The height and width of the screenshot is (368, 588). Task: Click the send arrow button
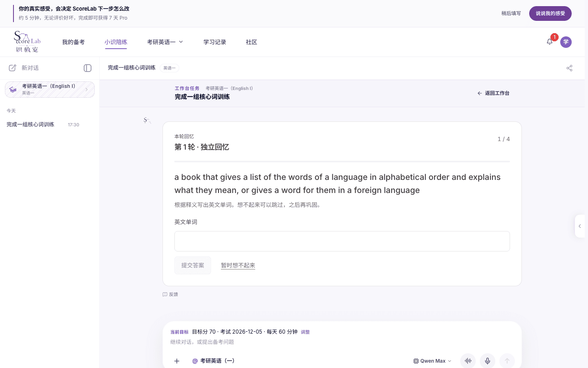[507, 361]
